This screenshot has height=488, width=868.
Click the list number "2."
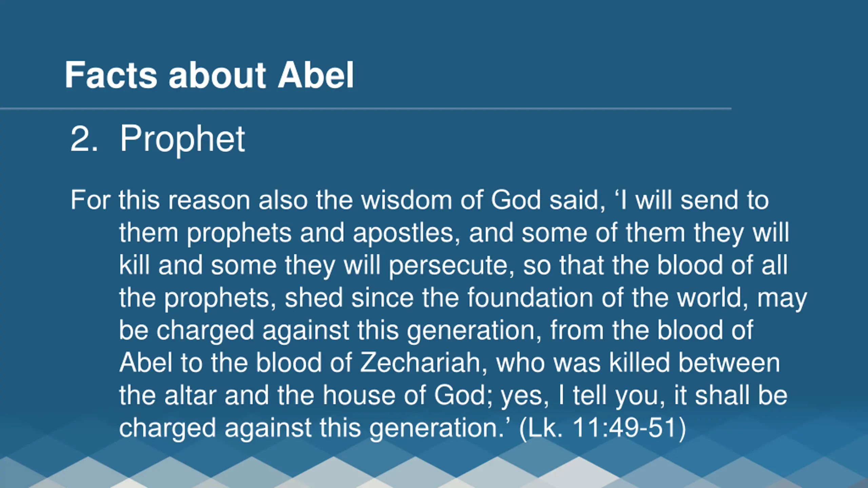(84, 139)
